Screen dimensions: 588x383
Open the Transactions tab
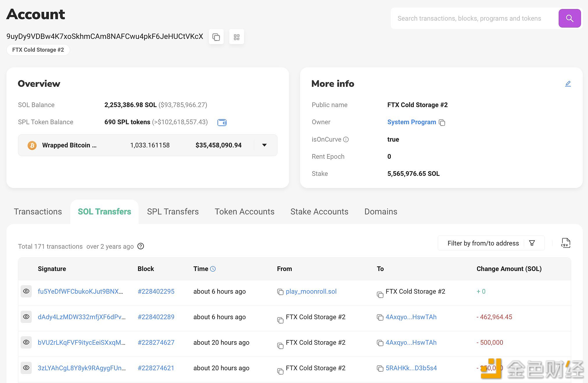point(38,212)
